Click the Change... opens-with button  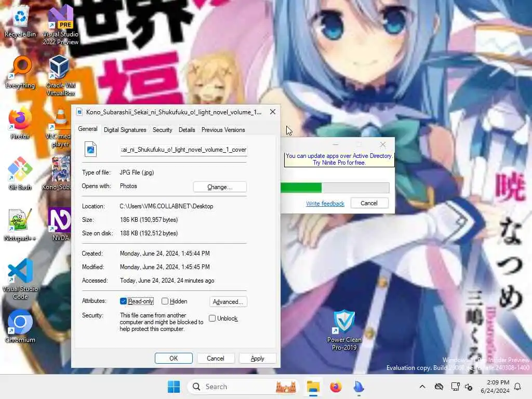pyautogui.click(x=220, y=187)
